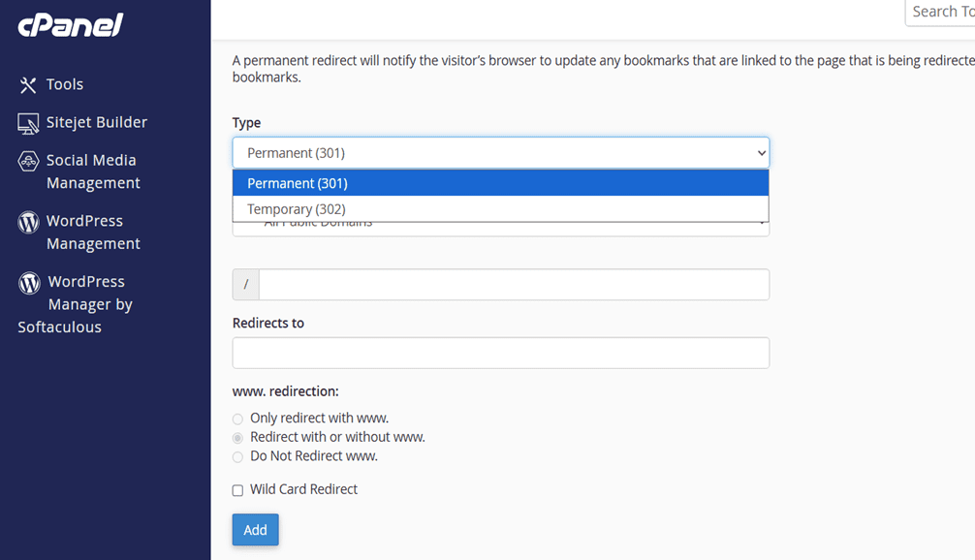Screen dimensions: 975x560
Task: Click the Sitejet Builder monitor icon
Action: [x=28, y=123]
